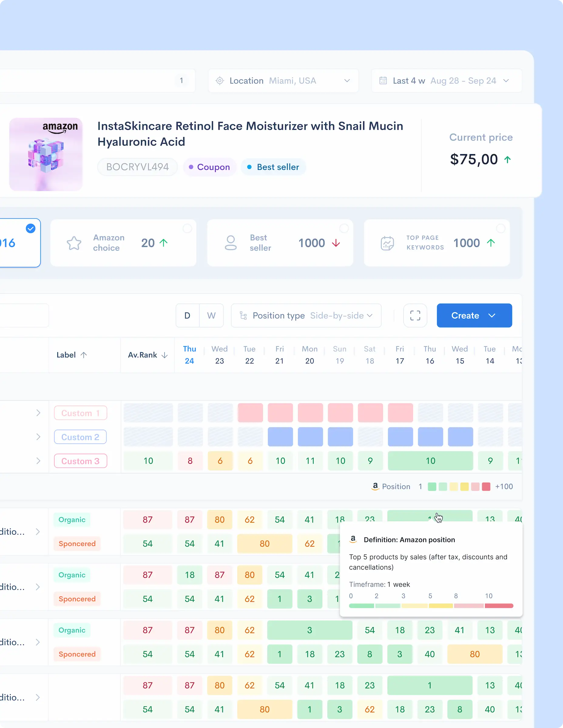The width and height of the screenshot is (563, 728).
Task: Select the Mon 20 column header
Action: click(x=309, y=355)
